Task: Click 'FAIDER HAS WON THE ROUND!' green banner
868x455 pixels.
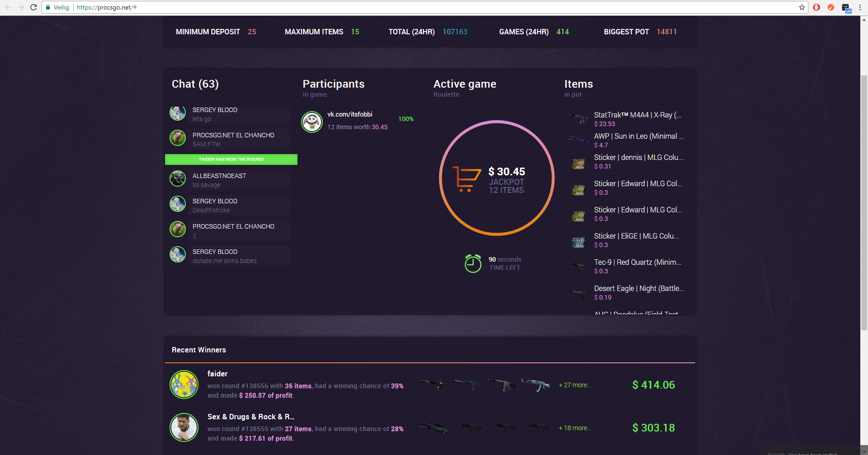Action: point(231,159)
